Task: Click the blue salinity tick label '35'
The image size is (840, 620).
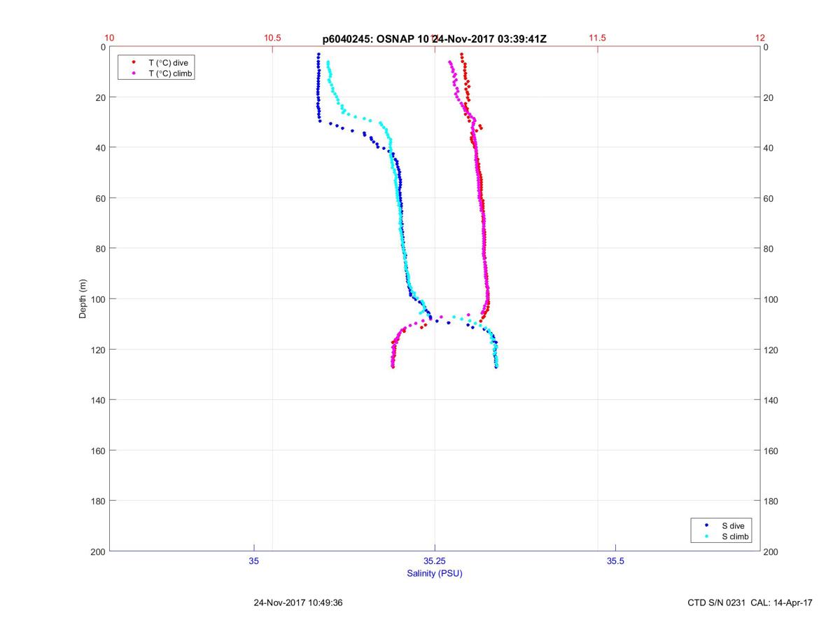Action: 254,561
